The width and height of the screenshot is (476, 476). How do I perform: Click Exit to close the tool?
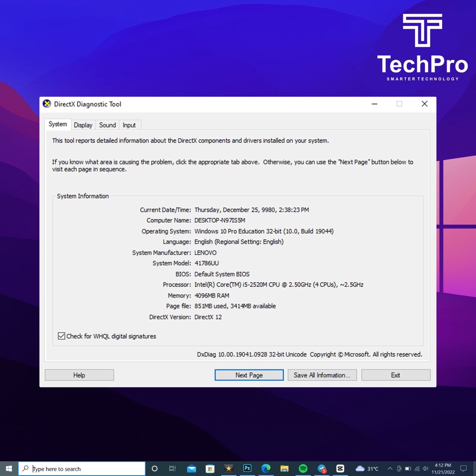click(396, 375)
